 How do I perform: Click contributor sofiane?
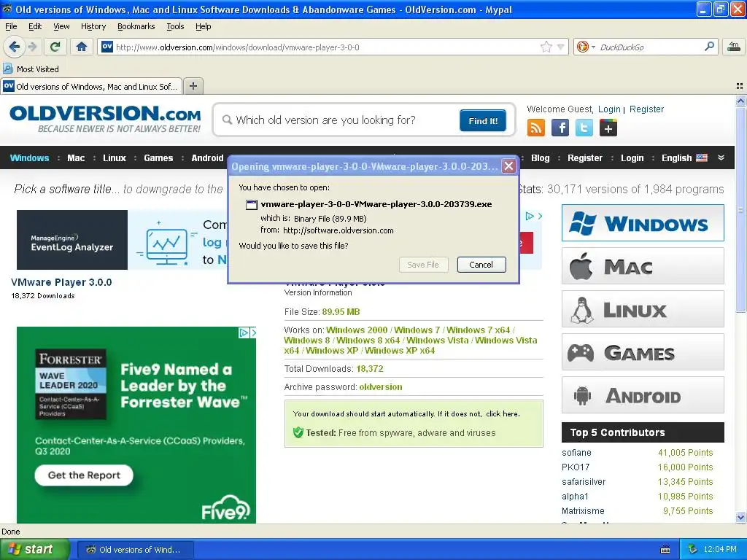pos(576,452)
